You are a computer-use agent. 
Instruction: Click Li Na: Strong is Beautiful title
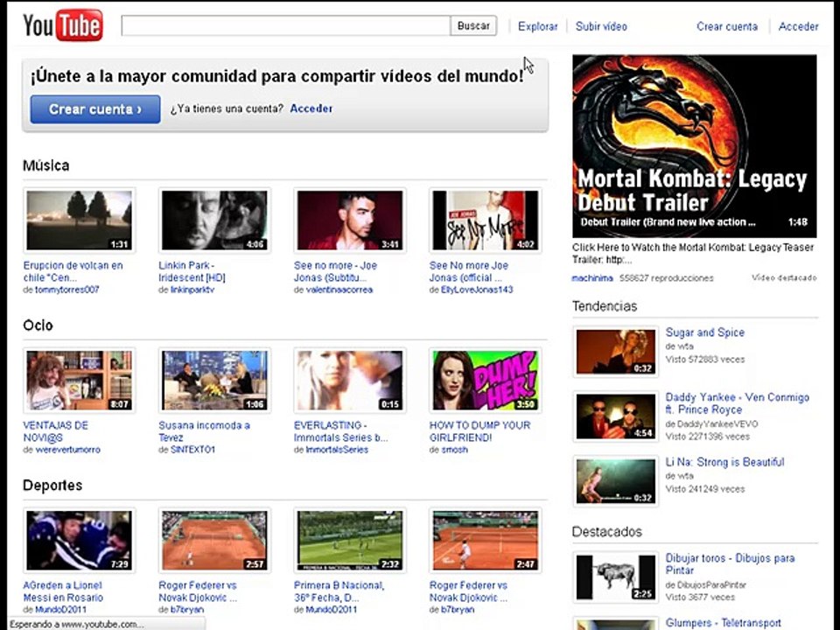click(x=724, y=462)
